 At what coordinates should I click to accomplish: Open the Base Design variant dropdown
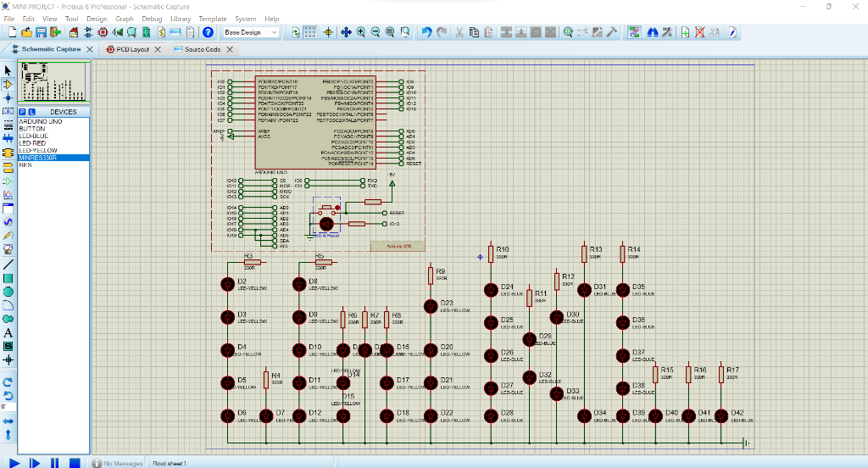click(x=251, y=33)
